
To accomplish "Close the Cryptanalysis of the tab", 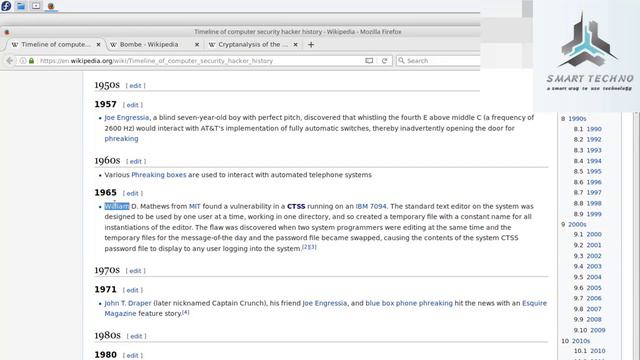I will click(296, 44).
